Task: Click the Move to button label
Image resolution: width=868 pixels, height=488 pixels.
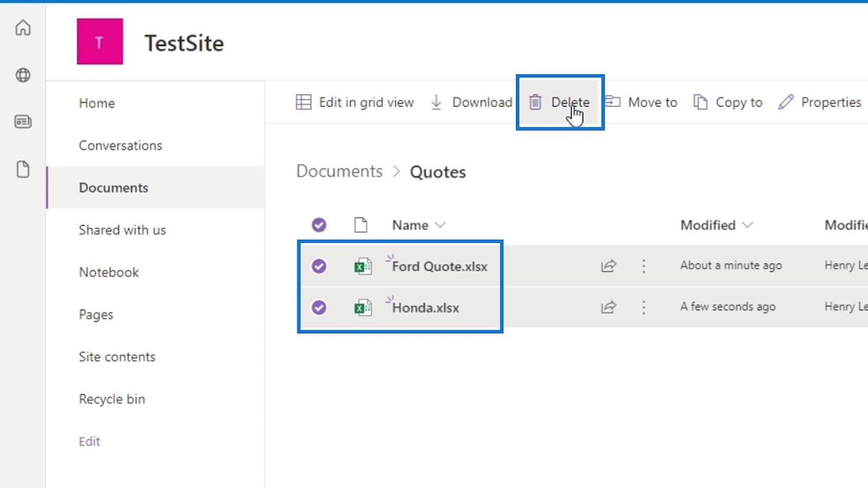Action: click(653, 102)
